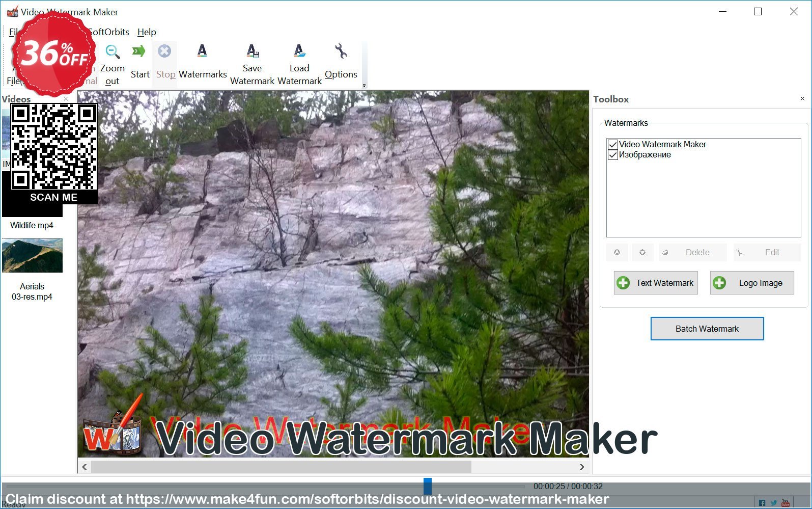Click the Batch Watermark button
812x509 pixels.
pos(707,329)
